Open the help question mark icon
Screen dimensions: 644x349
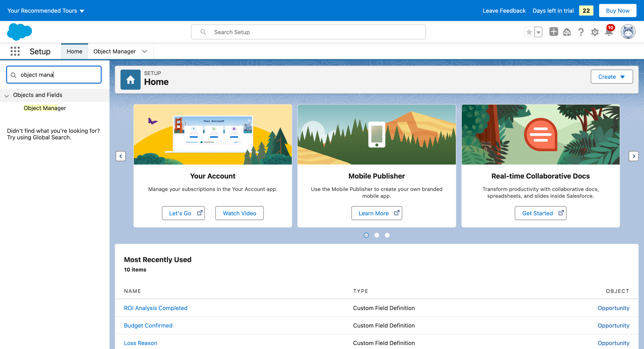coord(581,32)
